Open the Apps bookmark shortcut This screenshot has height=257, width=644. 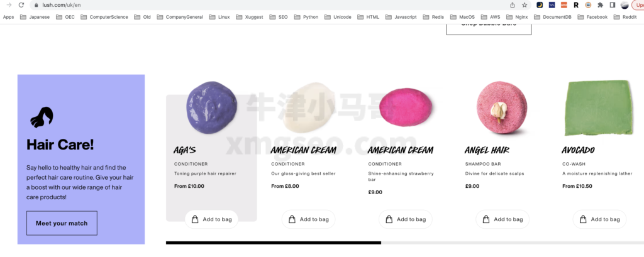pos(8,17)
